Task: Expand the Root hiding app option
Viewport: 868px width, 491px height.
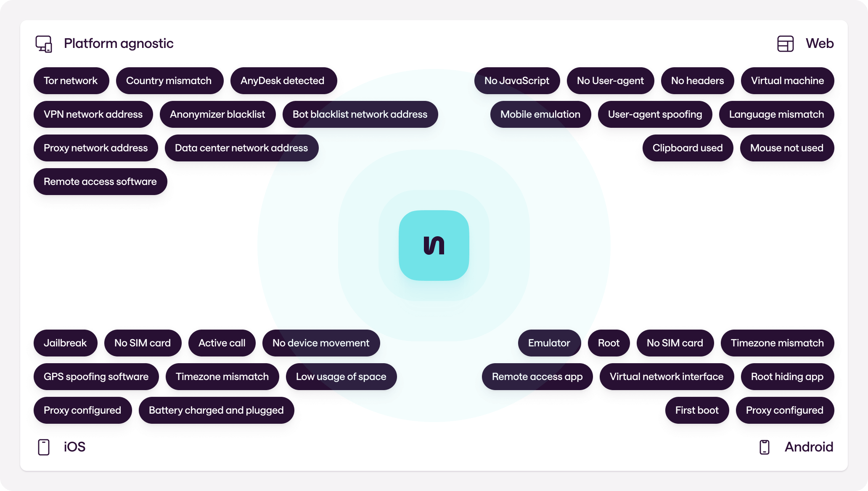Action: [x=788, y=376]
